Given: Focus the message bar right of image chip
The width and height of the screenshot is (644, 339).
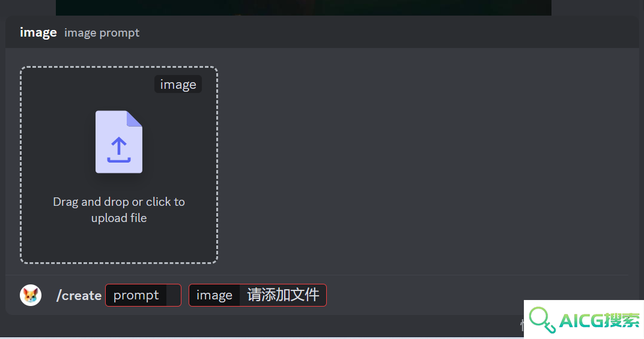Looking at the screenshot, I should coord(423,295).
